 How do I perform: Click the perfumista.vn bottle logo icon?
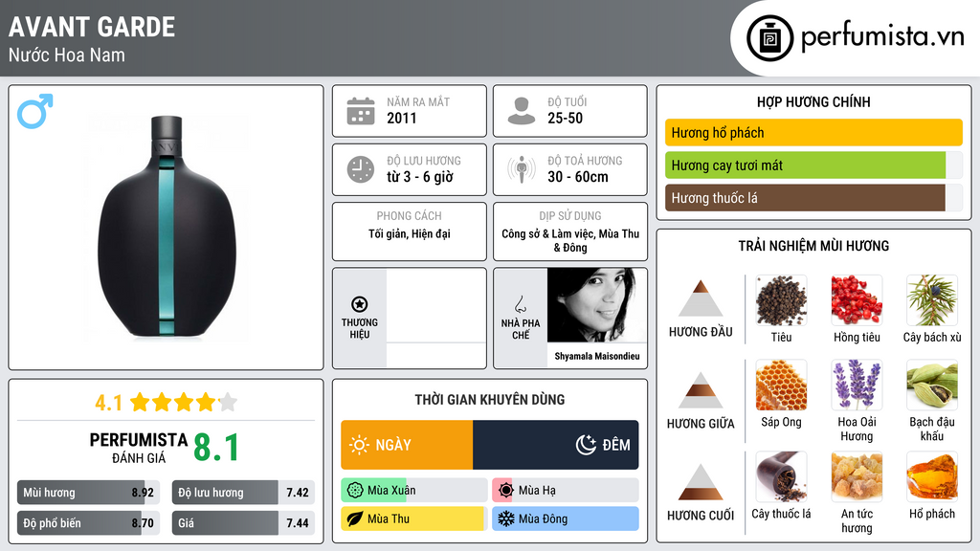(769, 38)
